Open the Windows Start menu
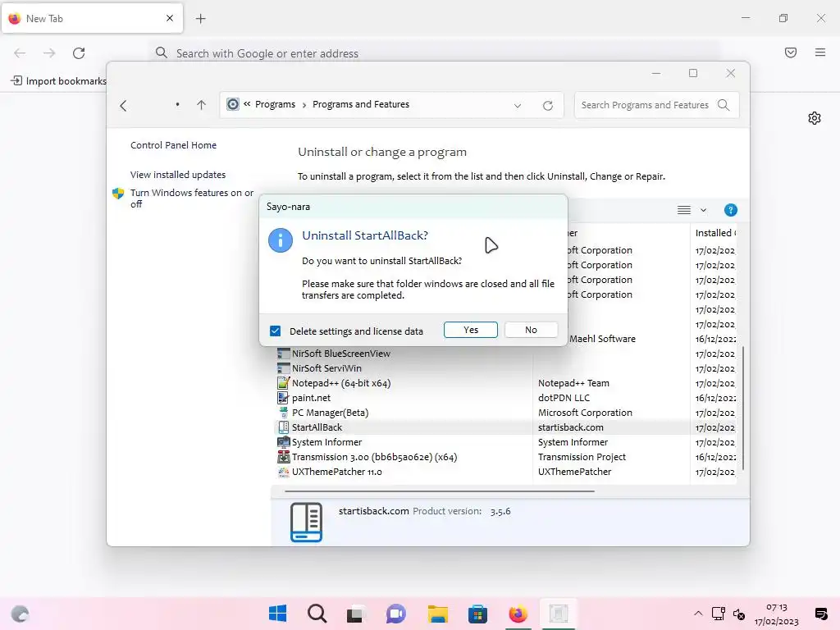This screenshot has height=630, width=840. (277, 614)
